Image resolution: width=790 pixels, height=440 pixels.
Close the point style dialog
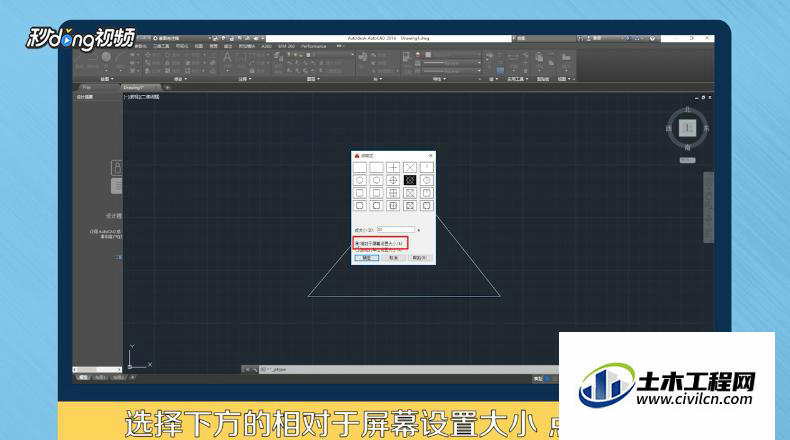[430, 156]
